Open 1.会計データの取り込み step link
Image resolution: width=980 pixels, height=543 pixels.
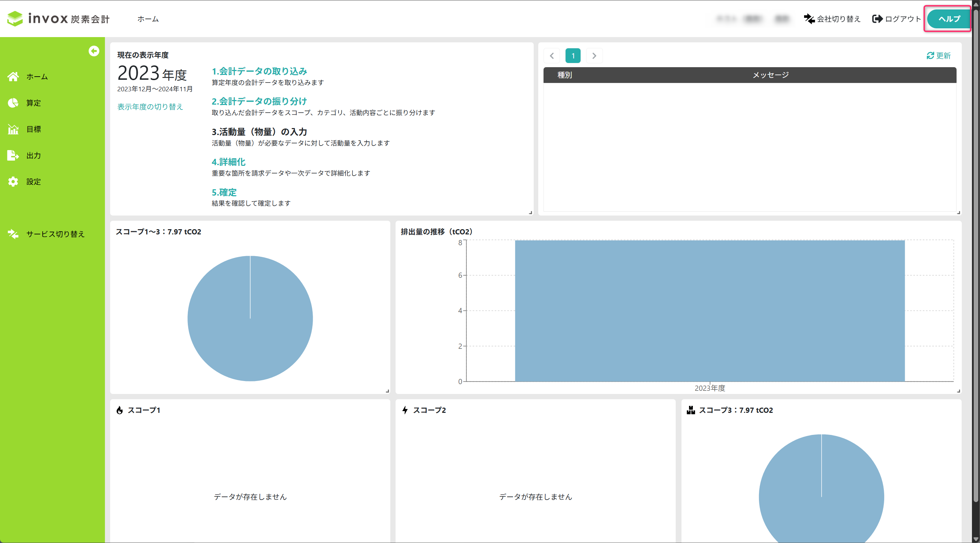(259, 71)
